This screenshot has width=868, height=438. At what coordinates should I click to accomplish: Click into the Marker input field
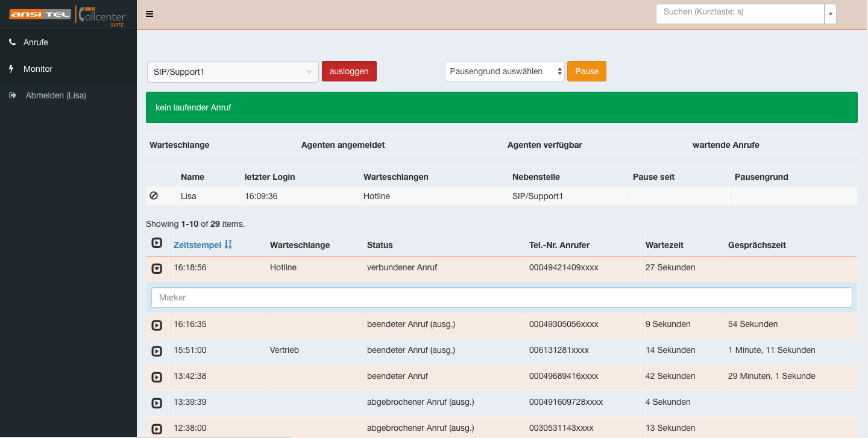coord(501,297)
